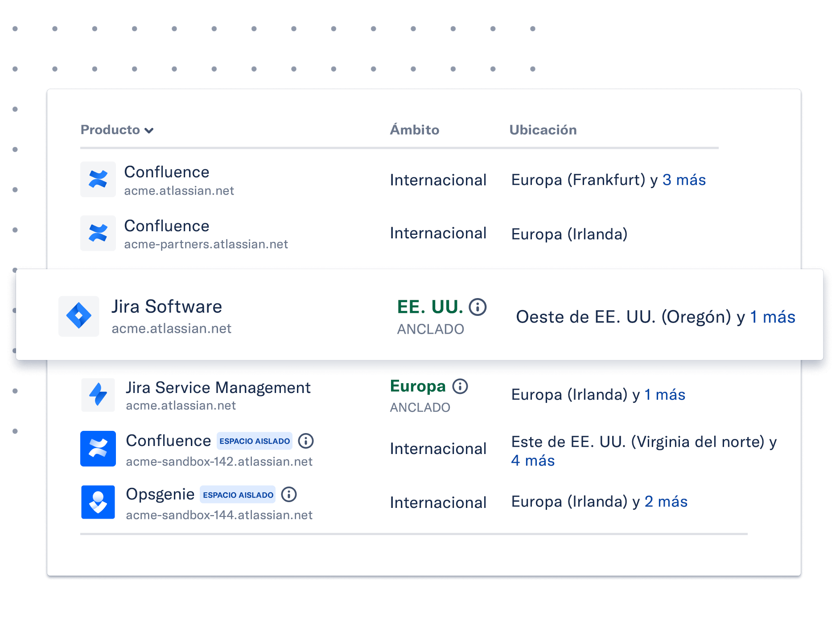The width and height of the screenshot is (840, 626).
Task: Click the Opsgenie product icon
Action: coord(98,502)
